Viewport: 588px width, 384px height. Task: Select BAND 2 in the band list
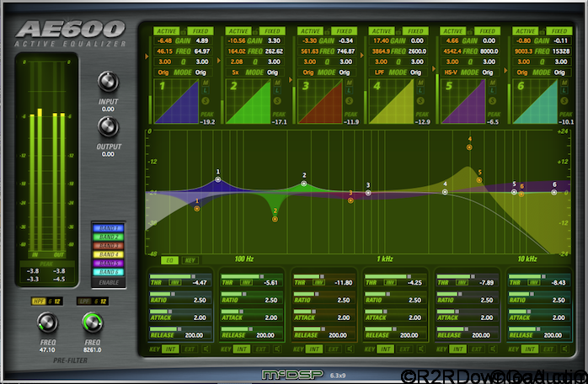109,237
